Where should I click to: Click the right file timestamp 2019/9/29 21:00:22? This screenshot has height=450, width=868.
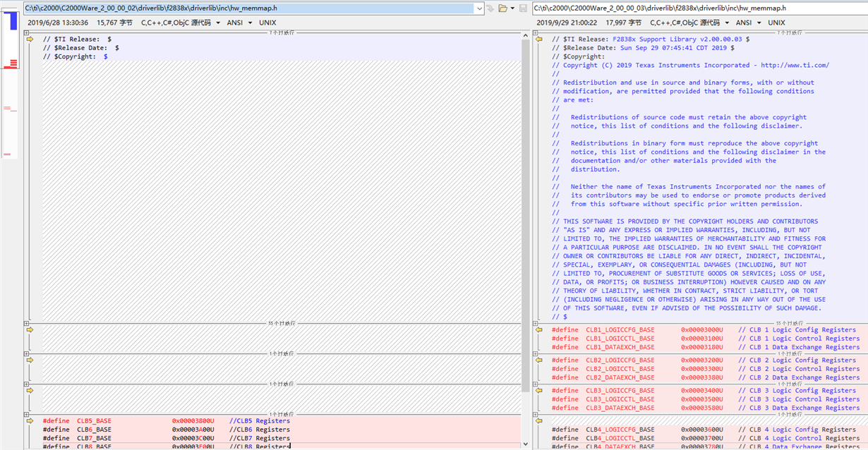567,23
